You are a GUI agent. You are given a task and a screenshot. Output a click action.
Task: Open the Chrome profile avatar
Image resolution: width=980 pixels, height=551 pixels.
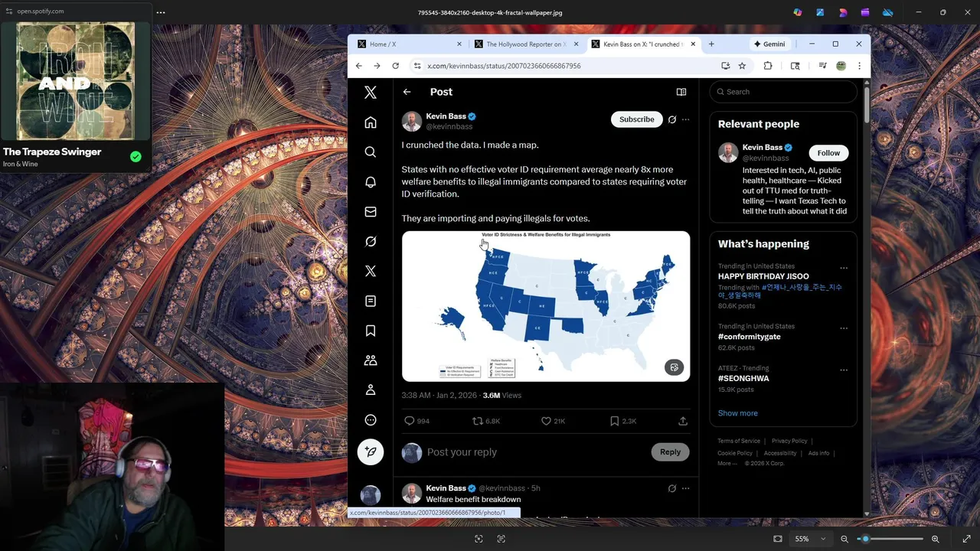(x=841, y=66)
